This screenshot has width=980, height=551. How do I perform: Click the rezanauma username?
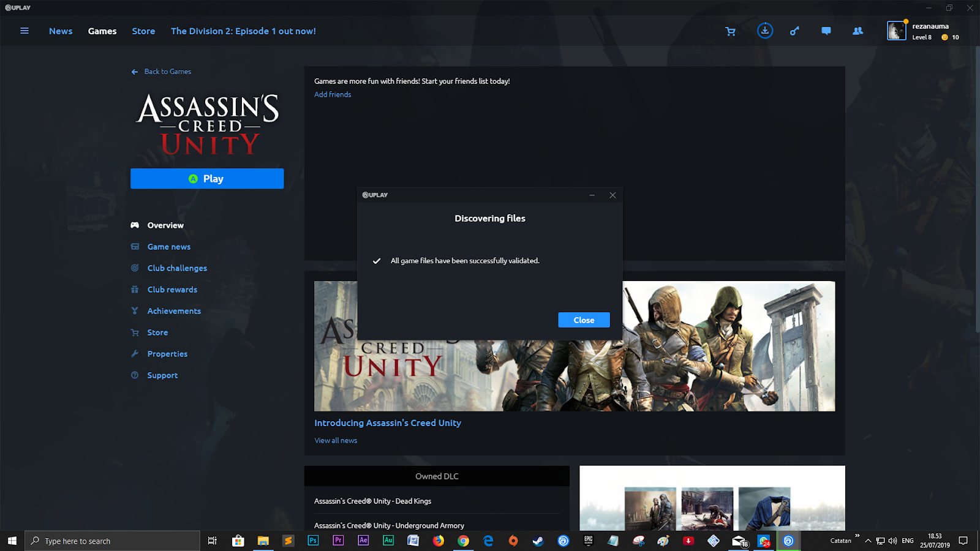(930, 26)
